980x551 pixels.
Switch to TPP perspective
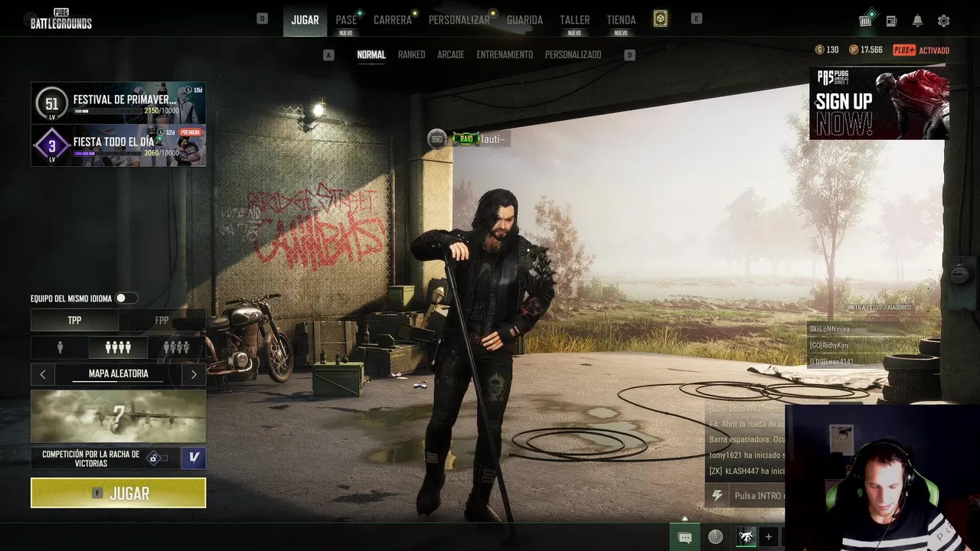pos(74,320)
